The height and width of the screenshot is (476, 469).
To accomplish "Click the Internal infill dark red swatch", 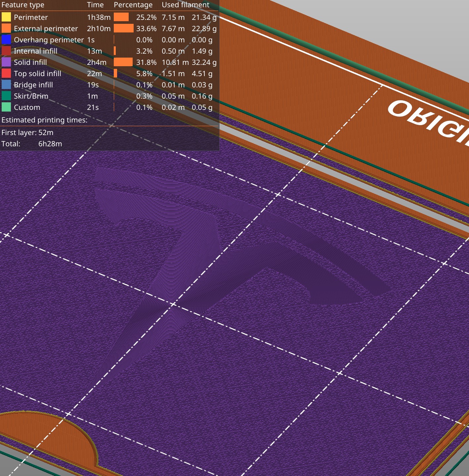I will coord(6,51).
